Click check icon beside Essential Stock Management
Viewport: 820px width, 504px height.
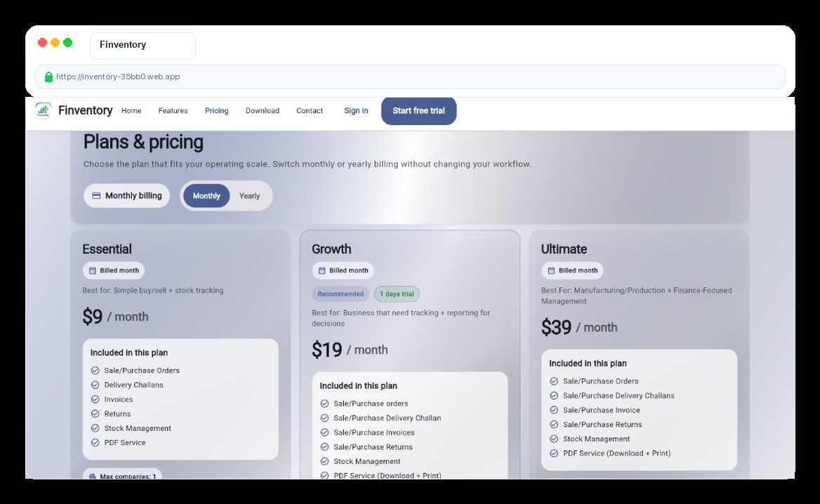pos(95,428)
